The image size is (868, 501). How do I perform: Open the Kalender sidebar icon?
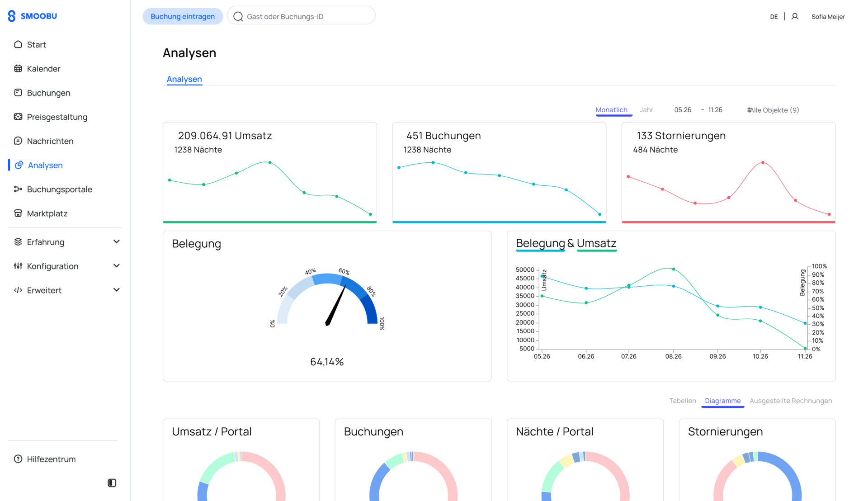[18, 69]
